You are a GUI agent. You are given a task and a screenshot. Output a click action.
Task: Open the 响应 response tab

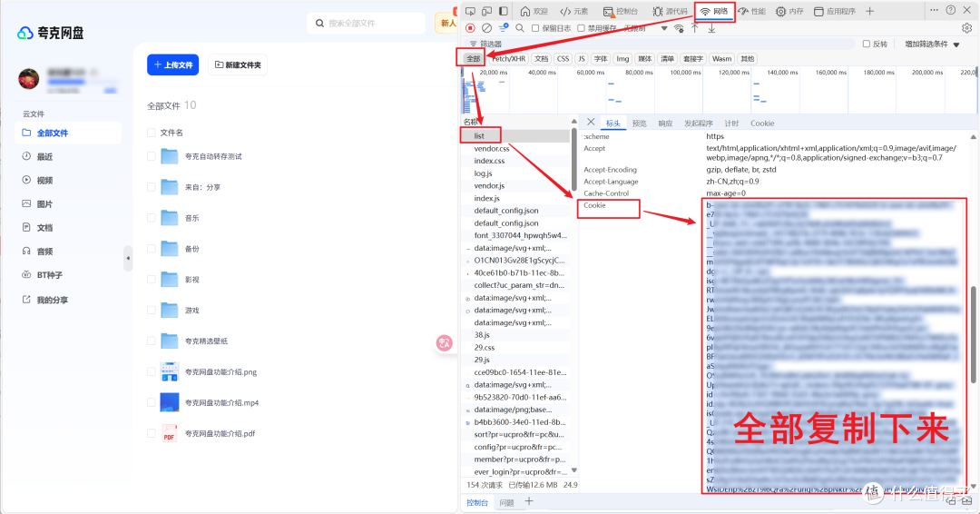(665, 124)
